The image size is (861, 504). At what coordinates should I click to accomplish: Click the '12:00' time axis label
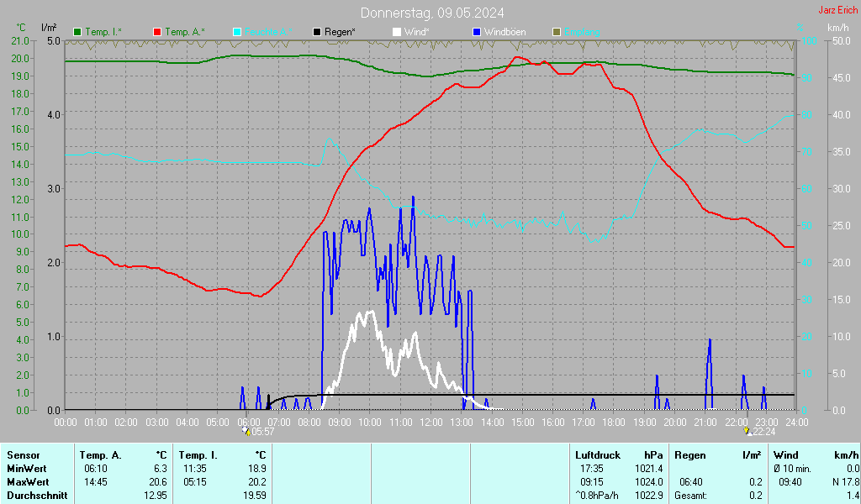click(x=431, y=423)
